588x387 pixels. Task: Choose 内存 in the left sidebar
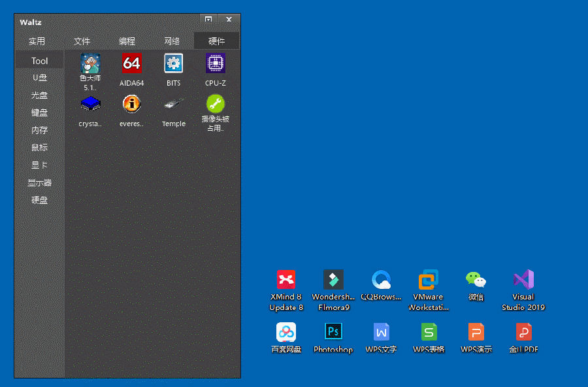coord(40,130)
